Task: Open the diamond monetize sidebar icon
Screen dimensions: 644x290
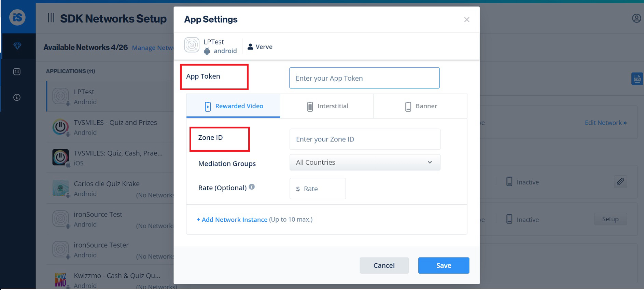Action: pos(17,46)
